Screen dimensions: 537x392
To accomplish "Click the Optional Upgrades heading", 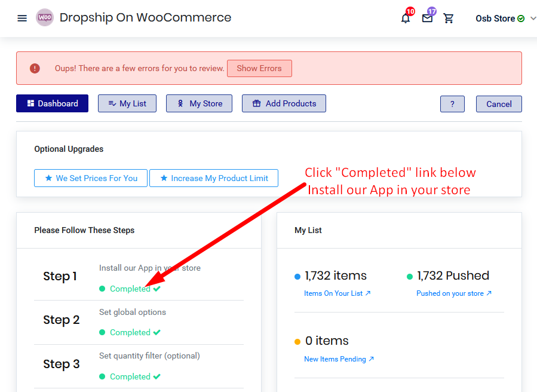I will 69,149.
